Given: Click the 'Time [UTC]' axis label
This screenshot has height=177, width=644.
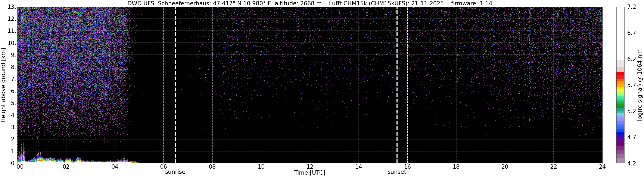Looking at the screenshot, I should (309, 173).
